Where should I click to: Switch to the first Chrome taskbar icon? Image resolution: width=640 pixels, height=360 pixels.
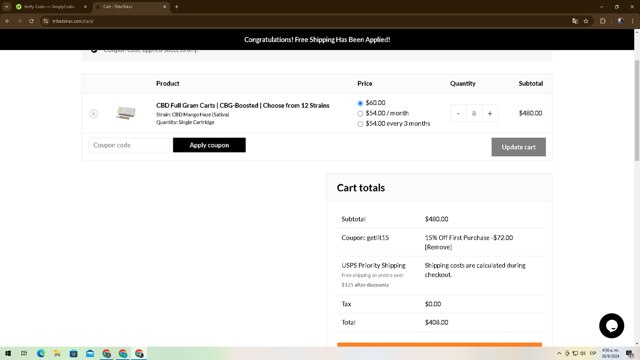coord(107,353)
